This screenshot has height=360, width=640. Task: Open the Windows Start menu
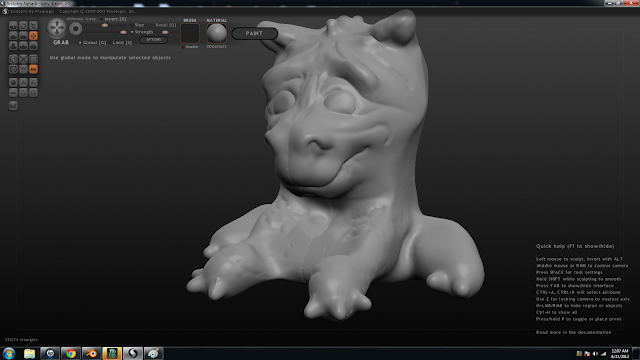tap(9, 353)
